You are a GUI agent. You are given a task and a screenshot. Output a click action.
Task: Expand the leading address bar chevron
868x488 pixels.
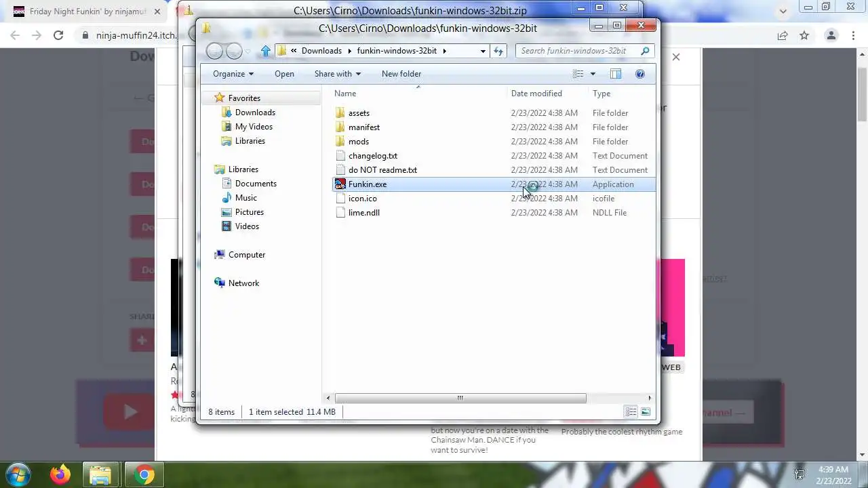pos(294,51)
